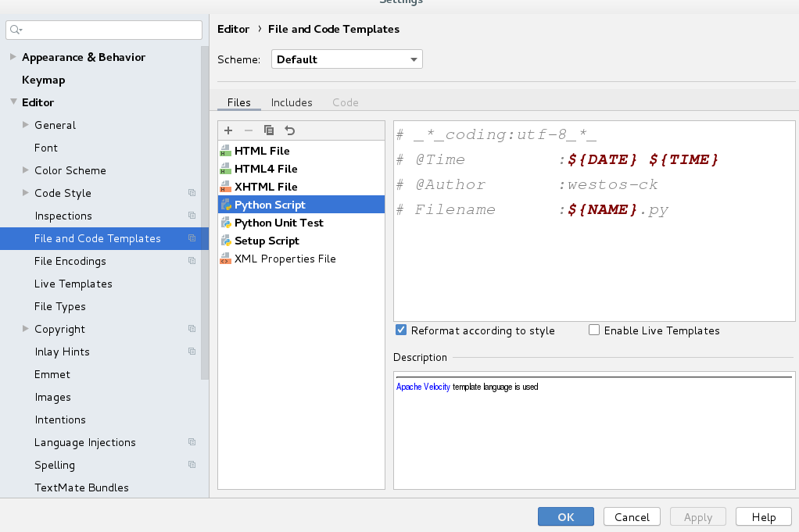Click project-level icon beside Inlay Hints
Image resolution: width=799 pixels, height=532 pixels.
192,352
